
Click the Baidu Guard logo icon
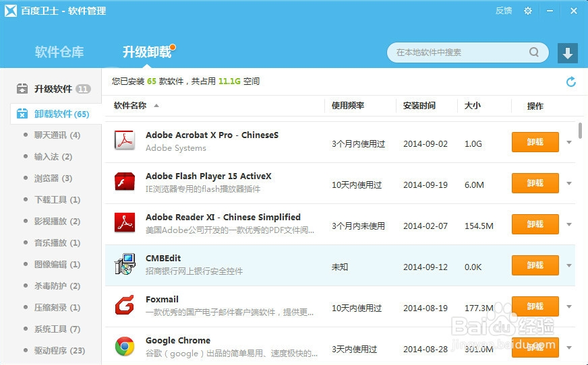click(x=11, y=11)
